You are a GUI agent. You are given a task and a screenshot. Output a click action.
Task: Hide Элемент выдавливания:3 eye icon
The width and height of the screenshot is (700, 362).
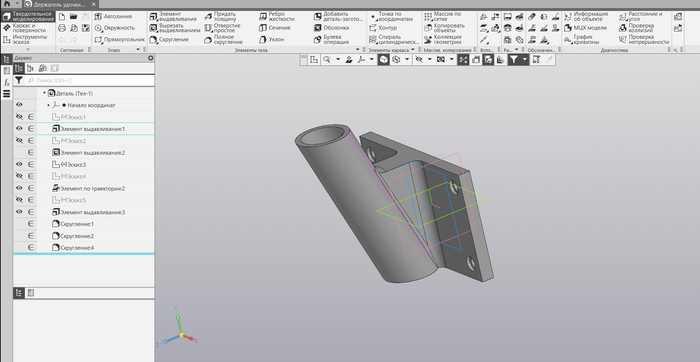click(x=19, y=212)
